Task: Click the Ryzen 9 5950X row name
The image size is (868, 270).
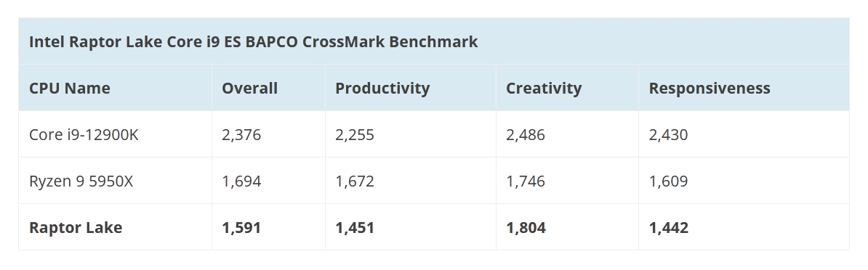Action: (x=81, y=181)
